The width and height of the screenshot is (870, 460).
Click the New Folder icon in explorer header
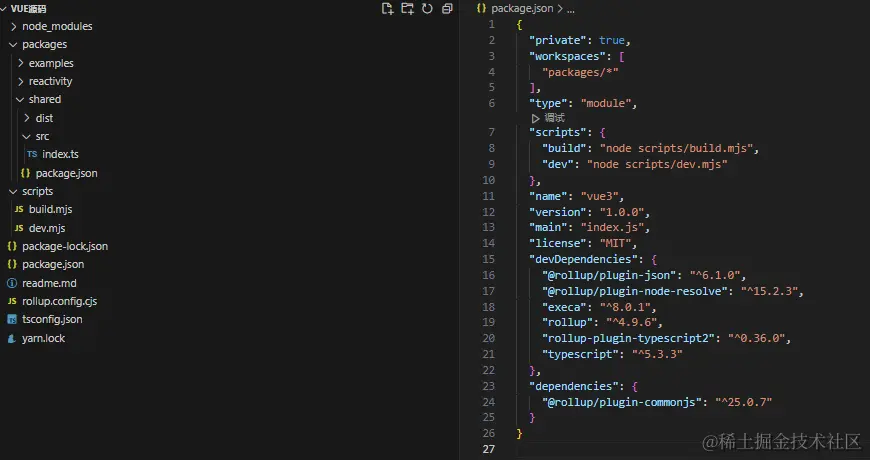(x=407, y=8)
